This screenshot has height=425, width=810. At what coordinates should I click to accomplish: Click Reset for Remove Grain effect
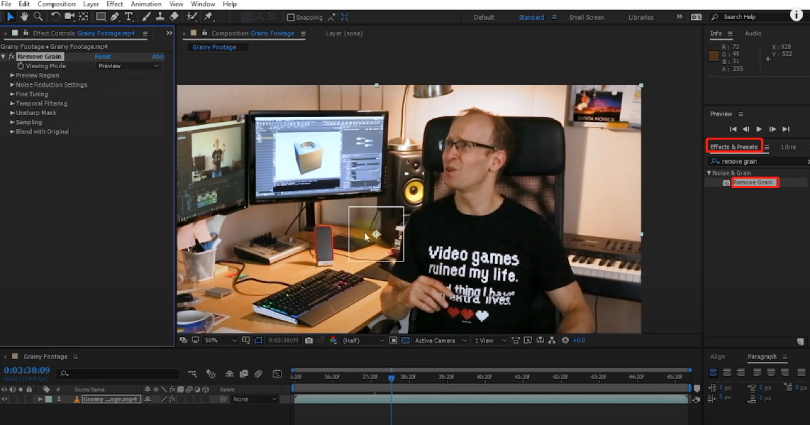point(103,57)
